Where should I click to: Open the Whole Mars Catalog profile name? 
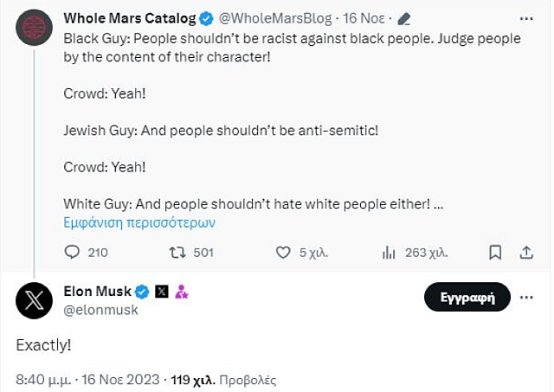click(130, 18)
